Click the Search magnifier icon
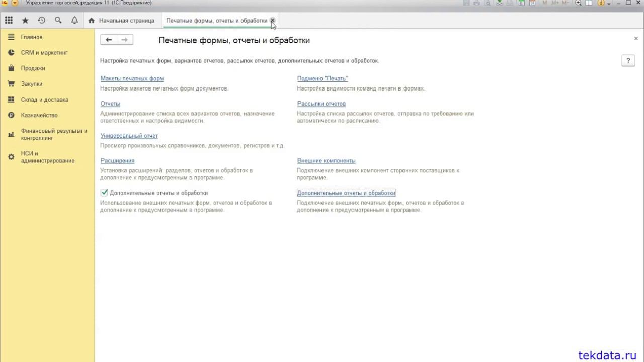Image resolution: width=644 pixels, height=362 pixels. point(58,21)
